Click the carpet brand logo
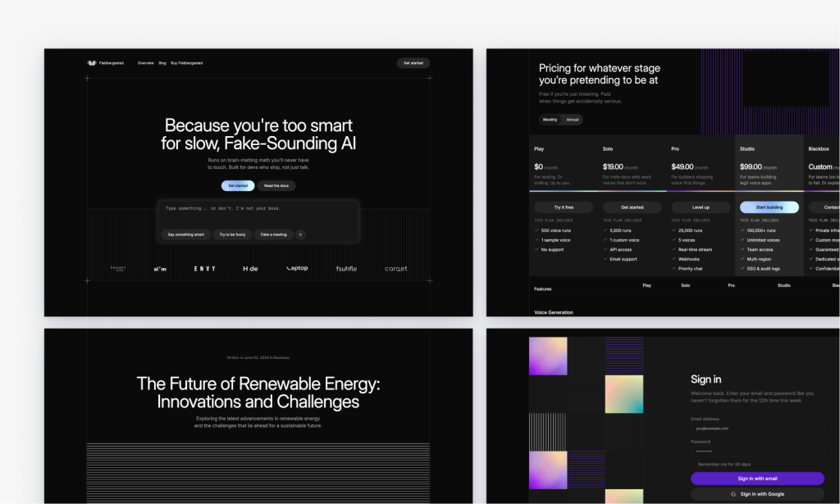The height and width of the screenshot is (504, 840). tap(396, 269)
